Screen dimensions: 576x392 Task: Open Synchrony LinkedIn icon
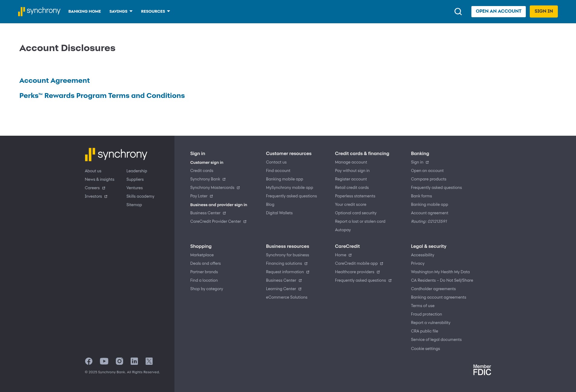click(x=134, y=361)
